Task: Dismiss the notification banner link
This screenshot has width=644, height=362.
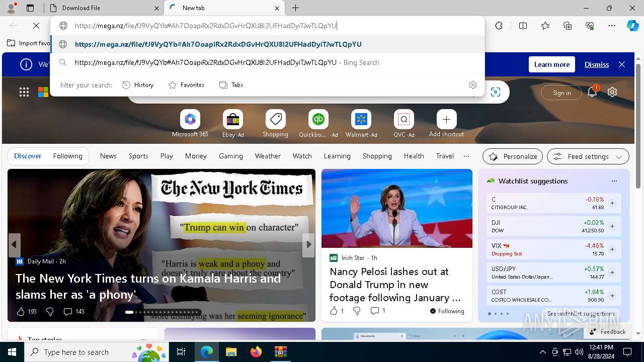Action: pyautogui.click(x=597, y=64)
